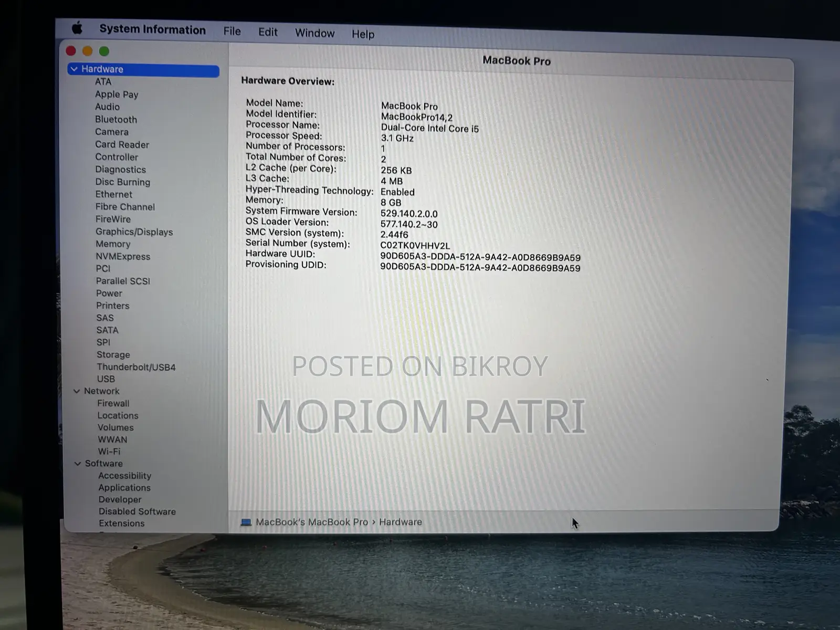Click the Hardware UUID value
840x630 pixels.
click(480, 258)
